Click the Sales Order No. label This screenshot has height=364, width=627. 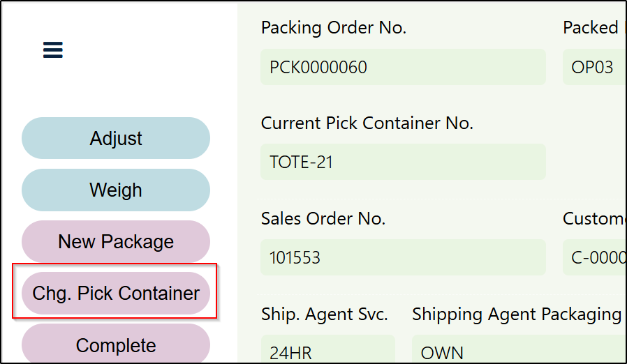[x=323, y=218]
